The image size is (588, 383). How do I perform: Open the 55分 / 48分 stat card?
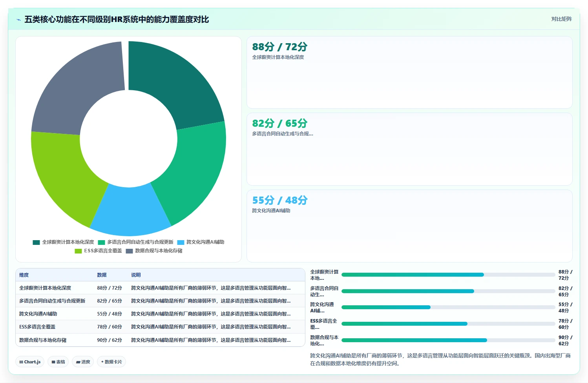click(409, 226)
